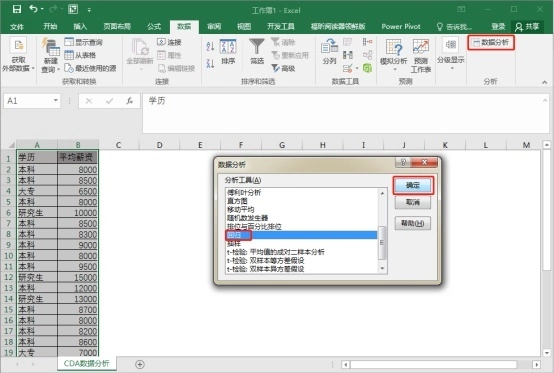Click the 数据分析 button in the ribbon

pyautogui.click(x=491, y=42)
